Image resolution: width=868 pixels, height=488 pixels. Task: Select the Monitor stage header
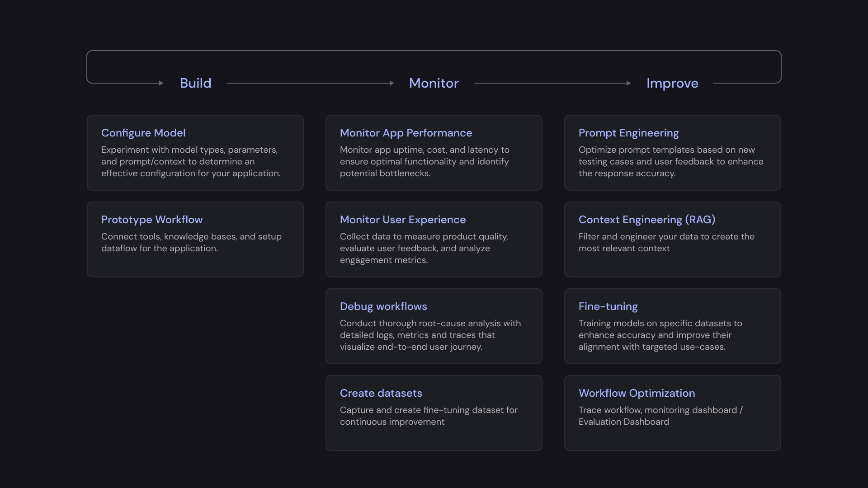coord(433,83)
